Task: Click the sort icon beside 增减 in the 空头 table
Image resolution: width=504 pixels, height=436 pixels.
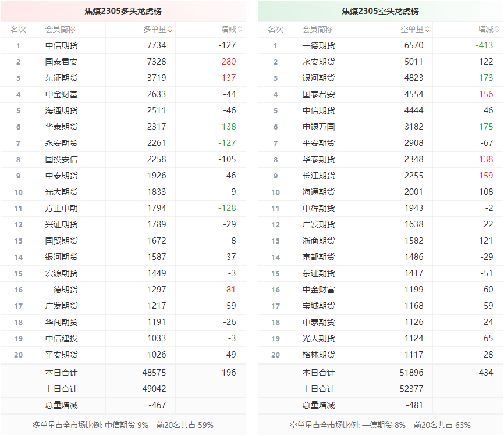Action: click(x=497, y=29)
